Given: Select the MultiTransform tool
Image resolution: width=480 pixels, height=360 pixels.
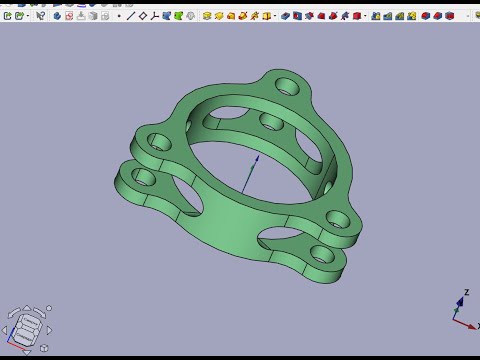Looking at the screenshot, I should pyautogui.click(x=412, y=16).
